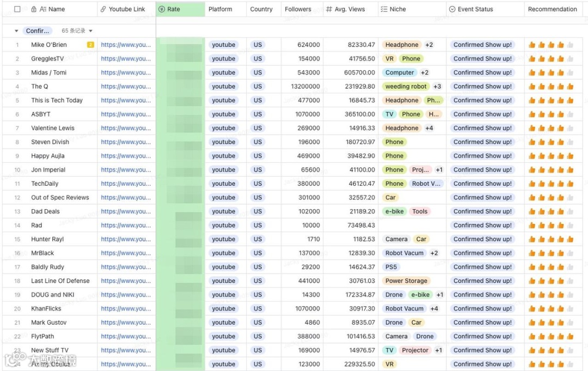Click the US country tag for Dad Deals

(258, 211)
